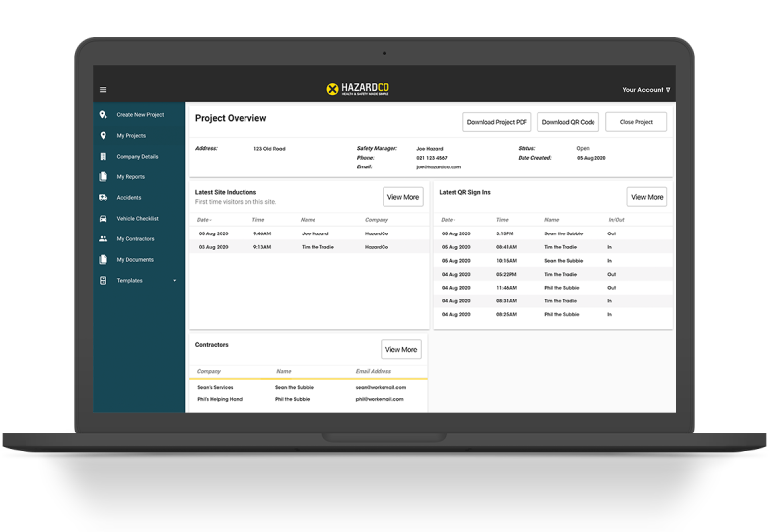View More in Latest Site Inductions
Image resolution: width=769 pixels, height=532 pixels.
pyautogui.click(x=402, y=197)
